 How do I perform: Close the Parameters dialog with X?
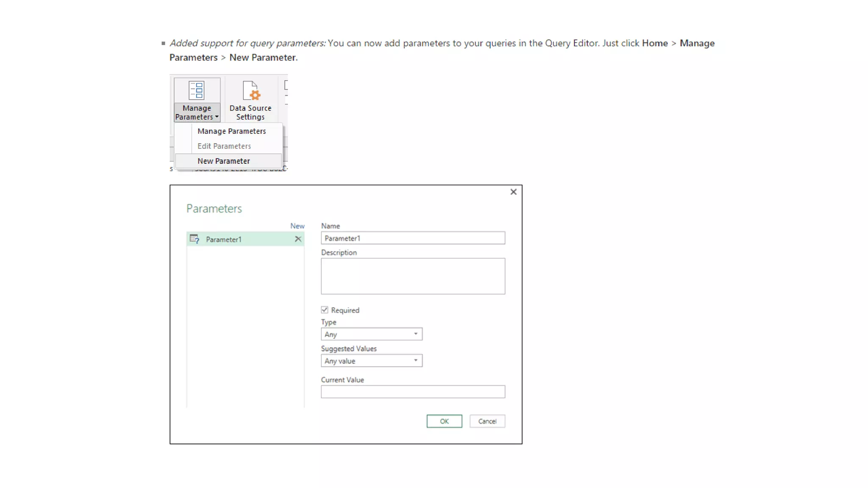(513, 192)
